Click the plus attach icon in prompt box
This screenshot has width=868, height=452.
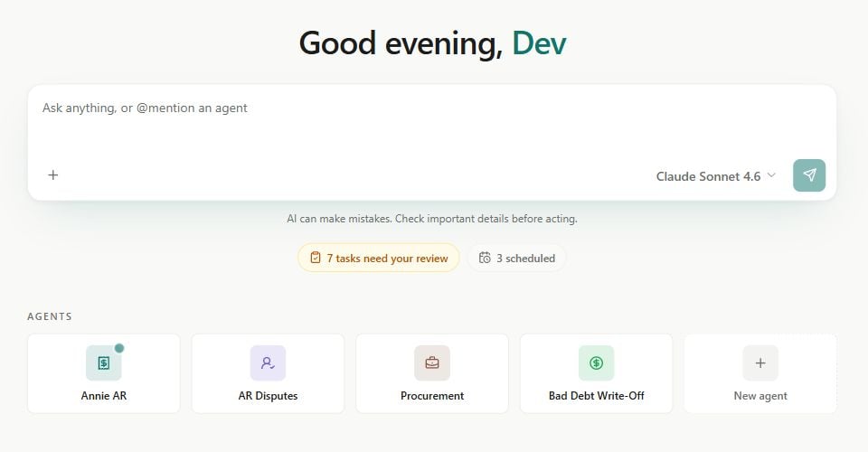[53, 175]
